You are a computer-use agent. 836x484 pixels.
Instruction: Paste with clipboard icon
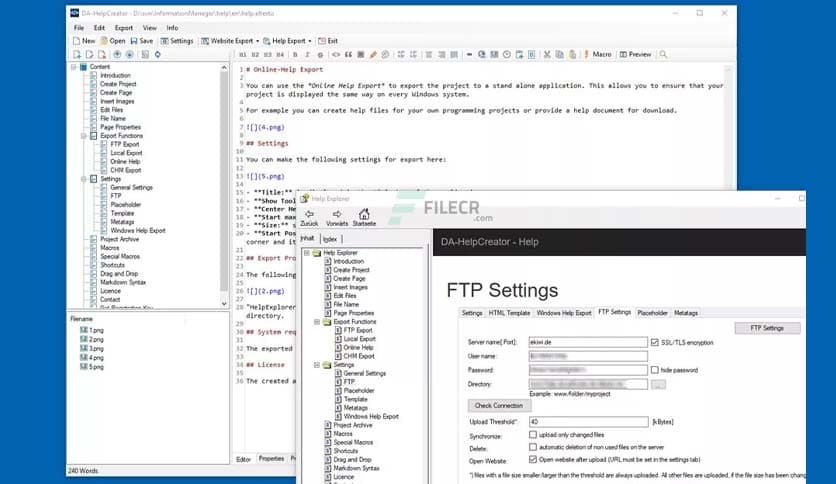572,55
